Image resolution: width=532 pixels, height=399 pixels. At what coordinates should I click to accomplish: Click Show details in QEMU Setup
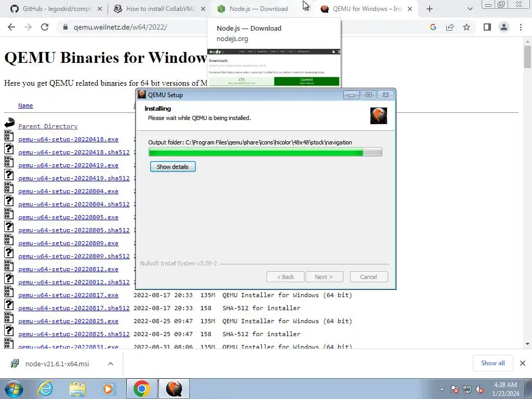click(172, 167)
